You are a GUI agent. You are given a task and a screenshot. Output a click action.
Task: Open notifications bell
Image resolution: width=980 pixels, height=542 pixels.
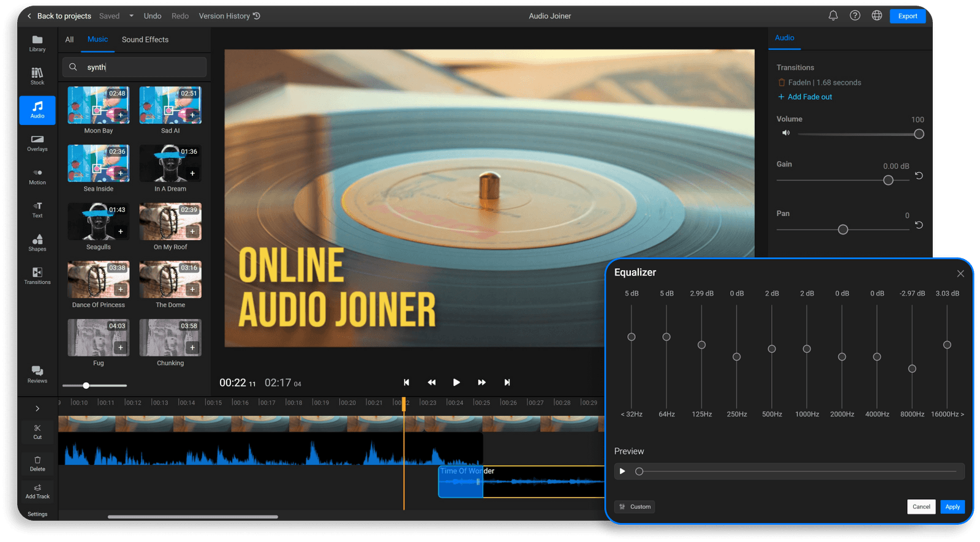(833, 16)
